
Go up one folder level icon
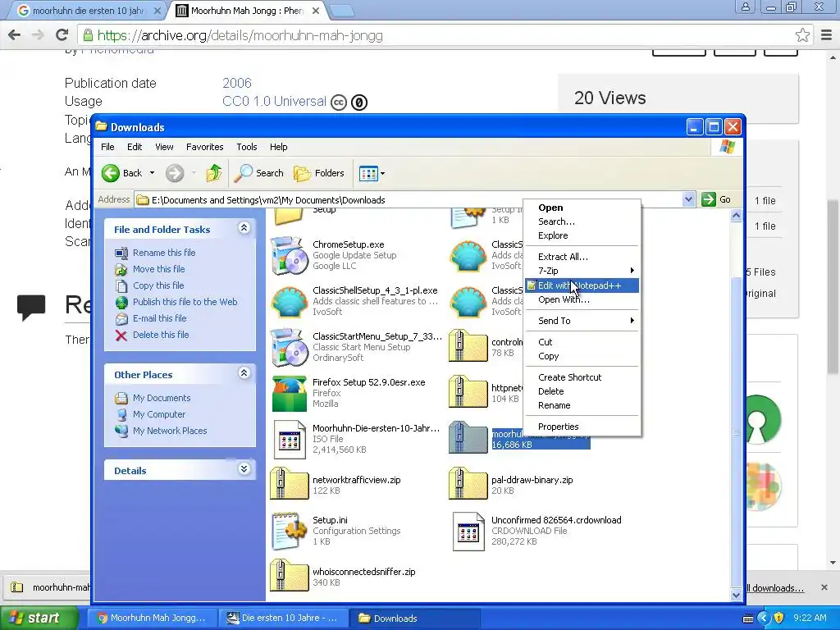pos(214,173)
